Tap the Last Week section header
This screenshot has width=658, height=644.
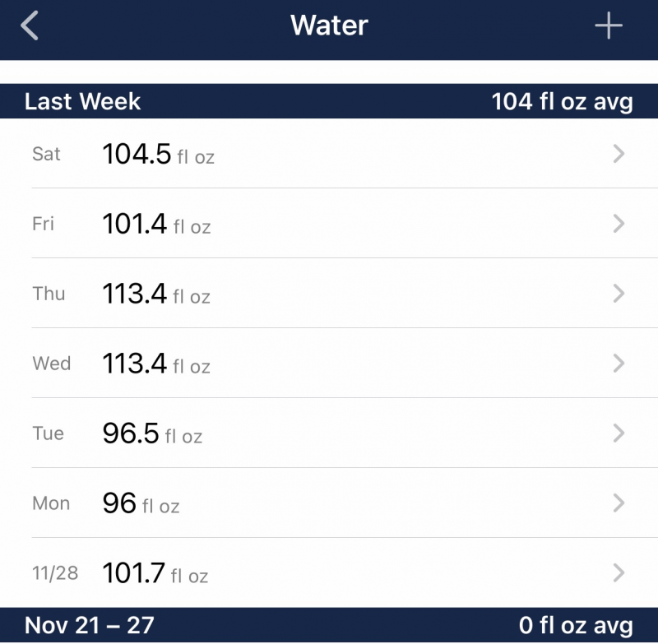(83, 102)
